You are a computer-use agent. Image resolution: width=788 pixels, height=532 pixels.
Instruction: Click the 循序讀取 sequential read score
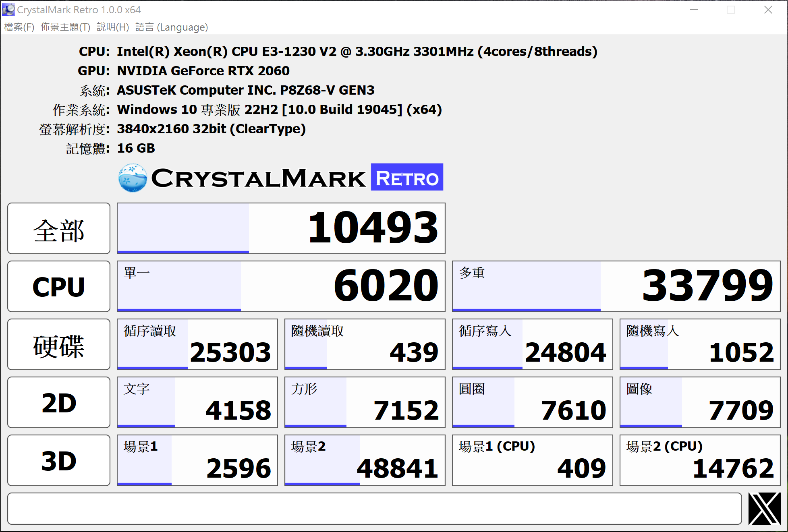pos(197,344)
